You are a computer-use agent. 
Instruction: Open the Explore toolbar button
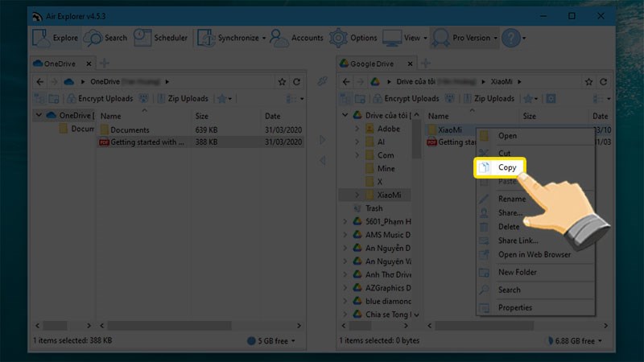pyautogui.click(x=56, y=38)
